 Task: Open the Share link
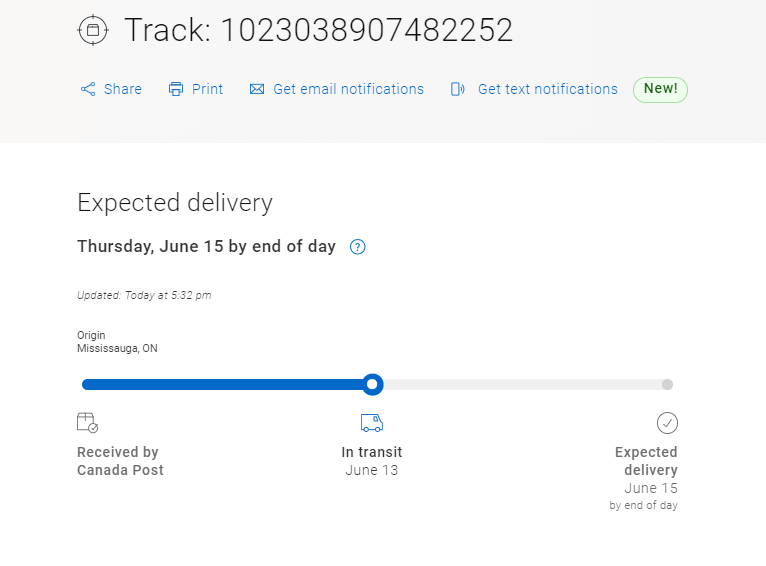pos(122,89)
